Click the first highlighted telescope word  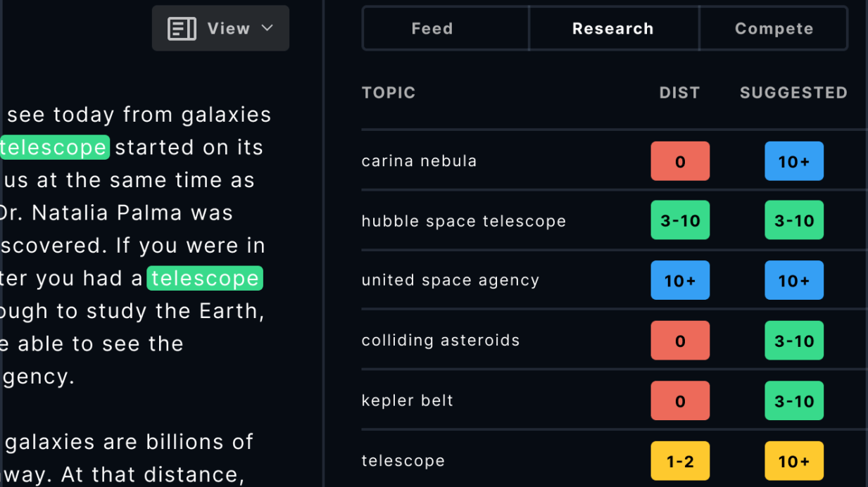pos(54,148)
